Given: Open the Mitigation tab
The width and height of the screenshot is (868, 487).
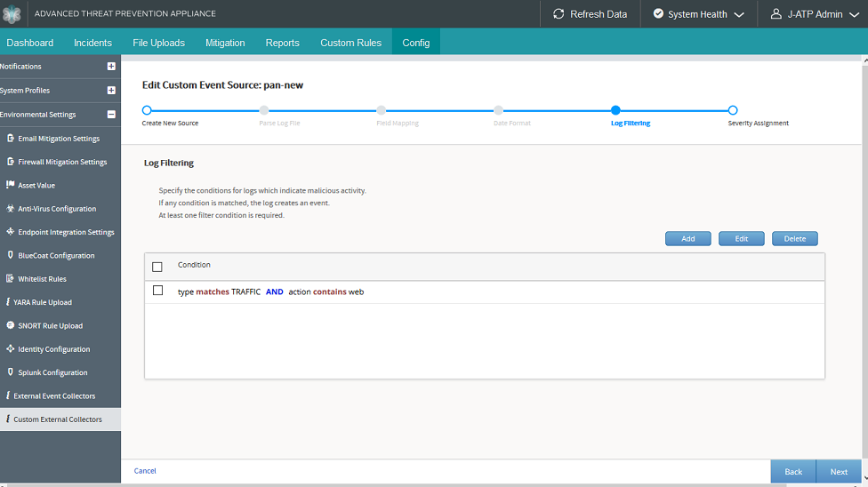Looking at the screenshot, I should [225, 43].
